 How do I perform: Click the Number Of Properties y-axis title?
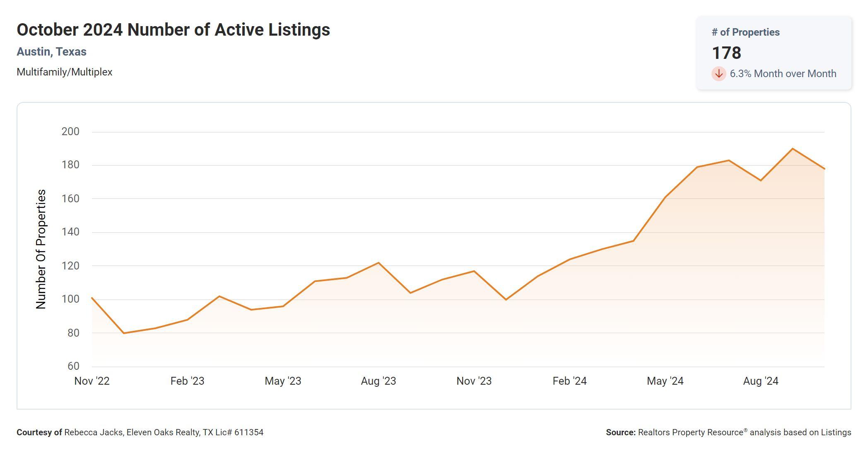(x=41, y=249)
